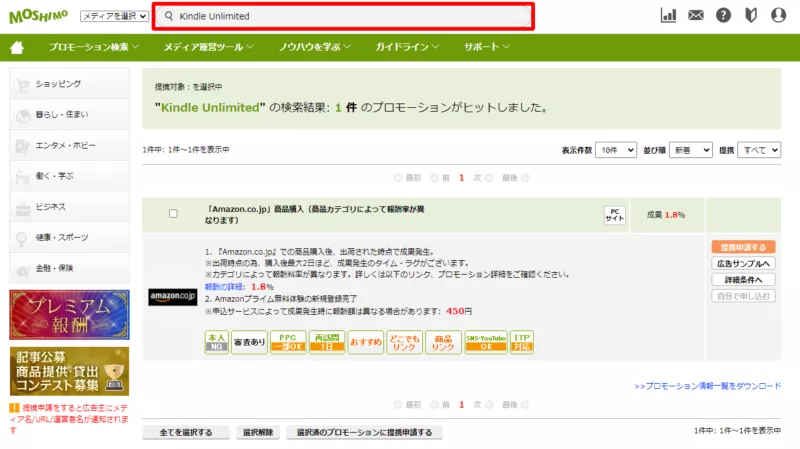Screen dimensions: 800x449
Task: Click the amazon.co.jp logo
Action: coord(172,297)
